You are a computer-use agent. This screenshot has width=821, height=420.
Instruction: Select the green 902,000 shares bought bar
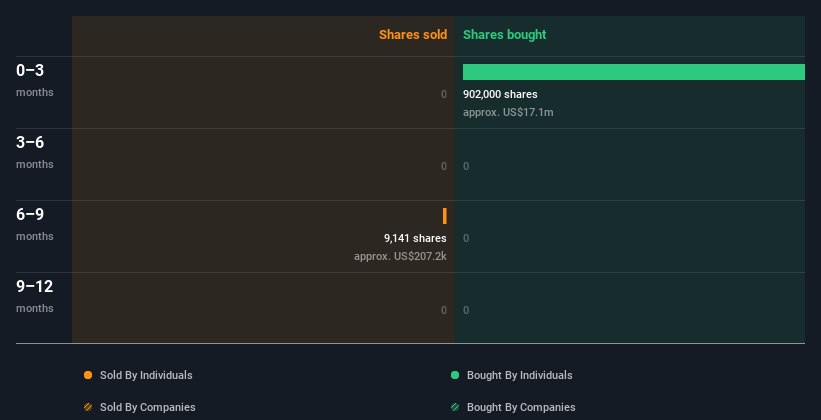[634, 72]
